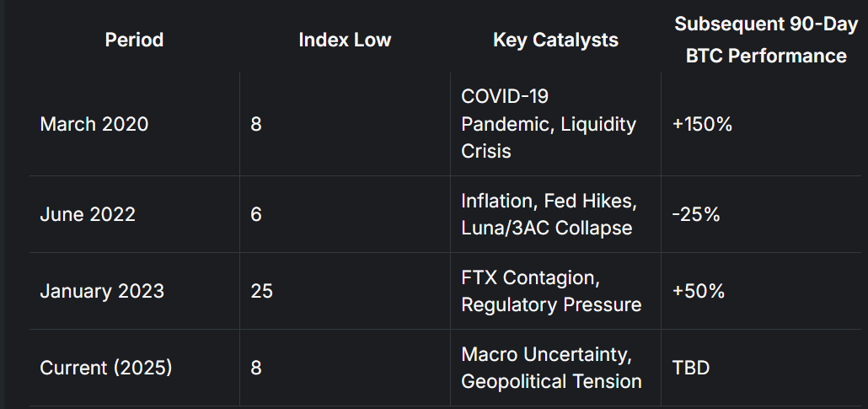The width and height of the screenshot is (868, 409).
Task: Select the January 2023 period cell
Action: point(102,291)
